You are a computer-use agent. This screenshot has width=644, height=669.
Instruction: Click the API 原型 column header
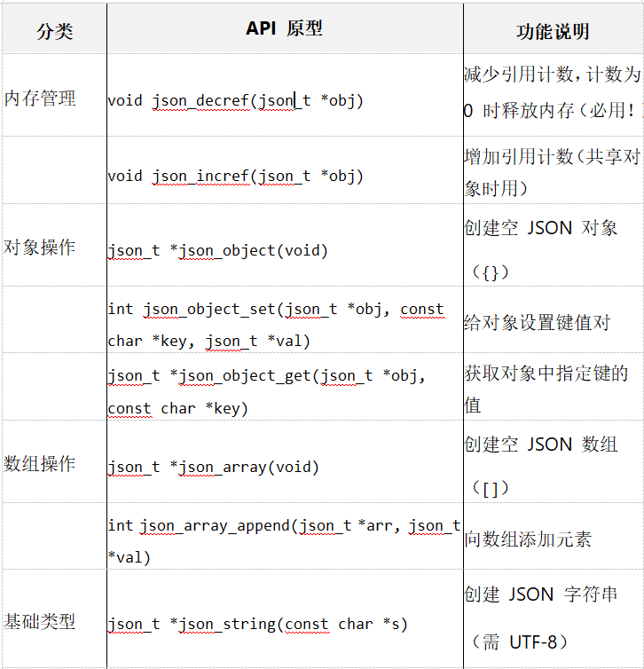pos(284,29)
